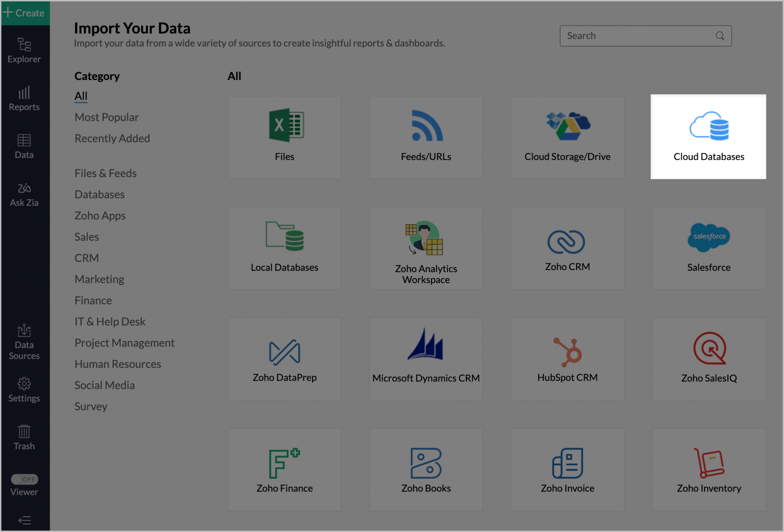Select Zoho Apps category
Viewport: 784px width, 532px height.
[100, 216]
